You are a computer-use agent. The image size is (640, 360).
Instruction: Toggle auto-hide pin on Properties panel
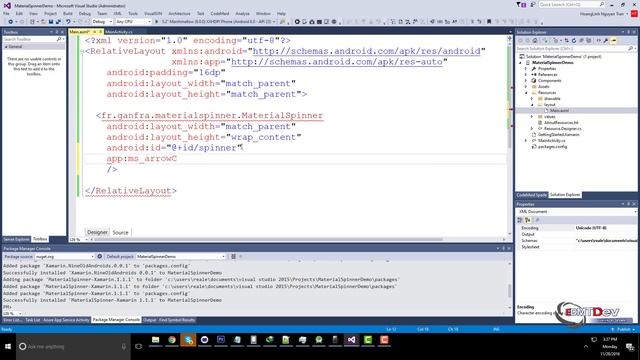(629, 204)
